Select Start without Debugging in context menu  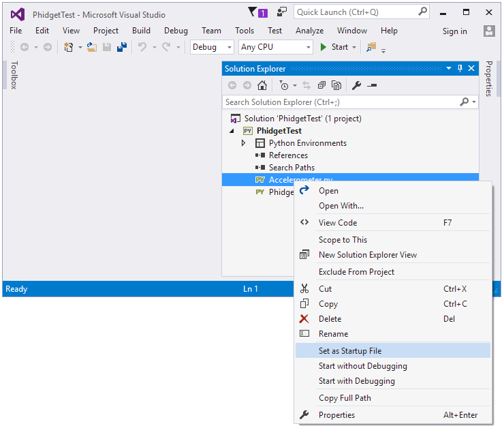pyautogui.click(x=393, y=366)
